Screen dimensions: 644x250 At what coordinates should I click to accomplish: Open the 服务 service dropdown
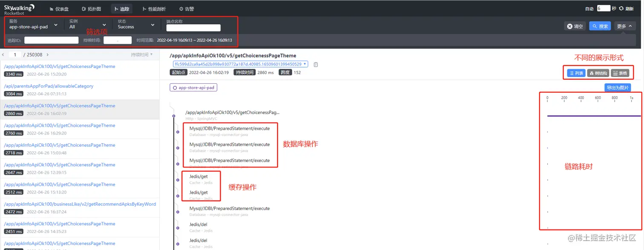coord(34,24)
